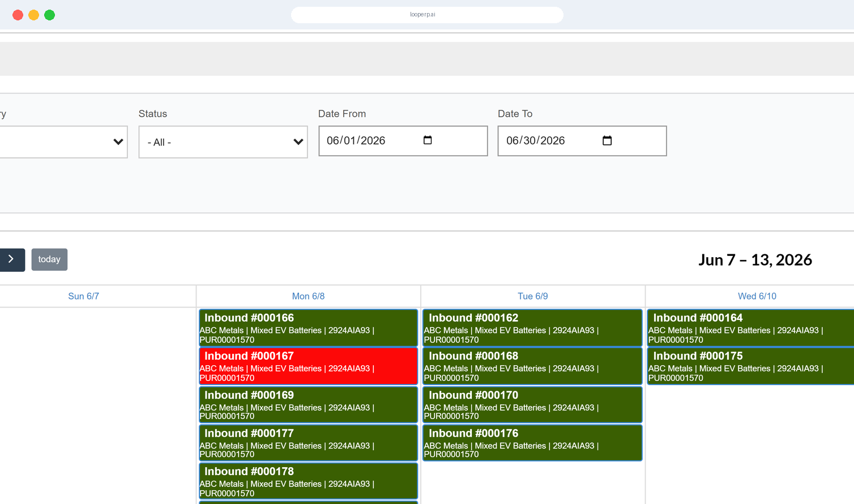This screenshot has height=504, width=854.
Task: Click the Date To label
Action: click(515, 114)
